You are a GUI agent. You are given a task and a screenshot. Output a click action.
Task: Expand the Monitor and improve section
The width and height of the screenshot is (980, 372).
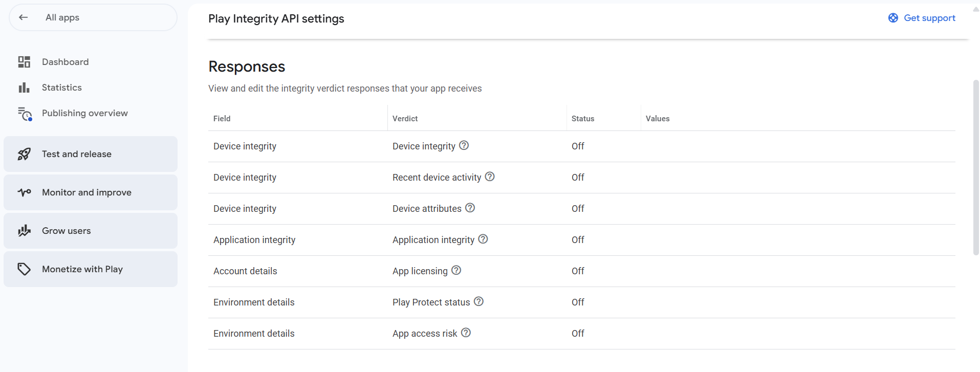[x=91, y=192]
